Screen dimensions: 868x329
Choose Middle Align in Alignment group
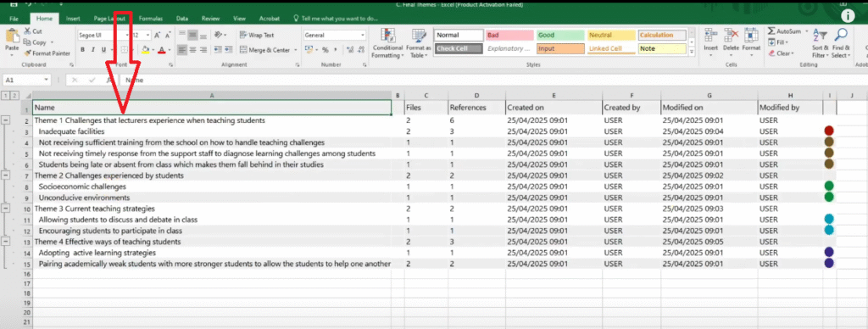coord(192,35)
